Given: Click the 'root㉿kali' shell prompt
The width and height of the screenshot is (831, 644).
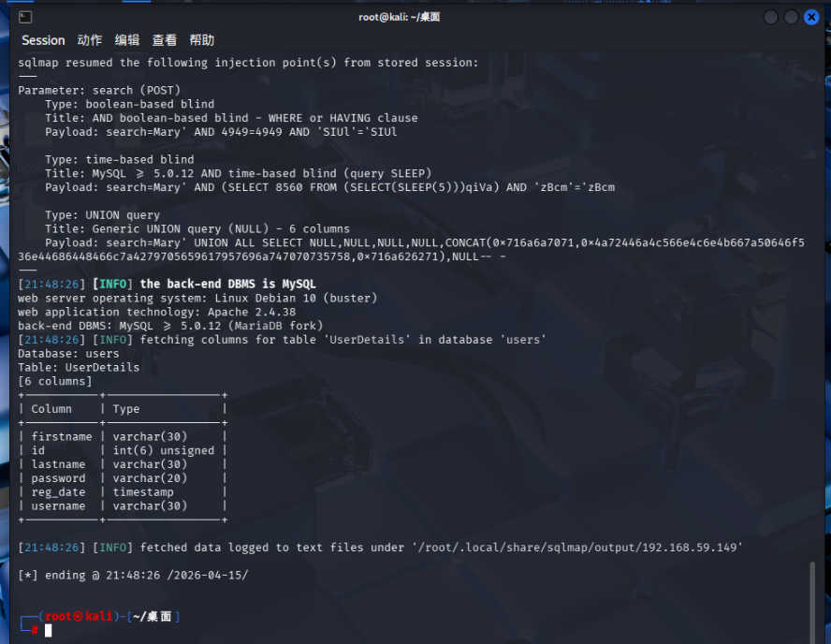Looking at the screenshot, I should (x=79, y=616).
